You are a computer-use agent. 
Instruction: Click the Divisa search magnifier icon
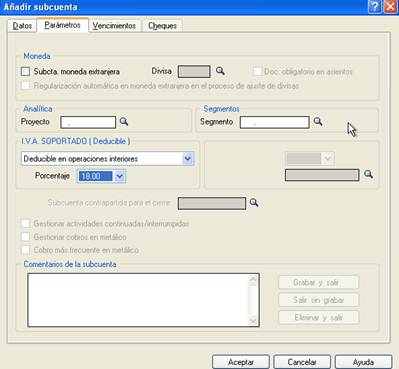pos(220,71)
